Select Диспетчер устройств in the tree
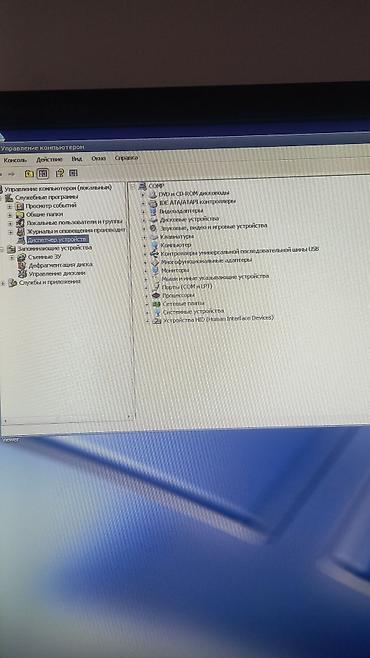The height and width of the screenshot is (658, 370). tap(57, 240)
